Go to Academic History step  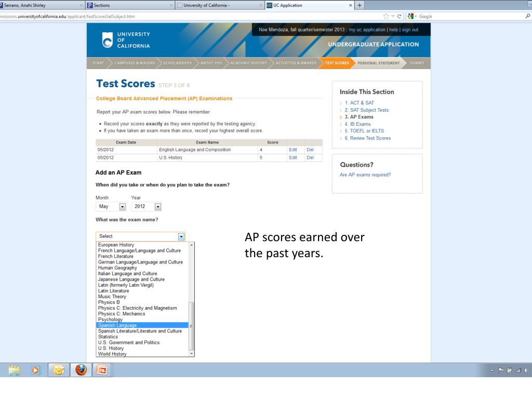(x=249, y=63)
